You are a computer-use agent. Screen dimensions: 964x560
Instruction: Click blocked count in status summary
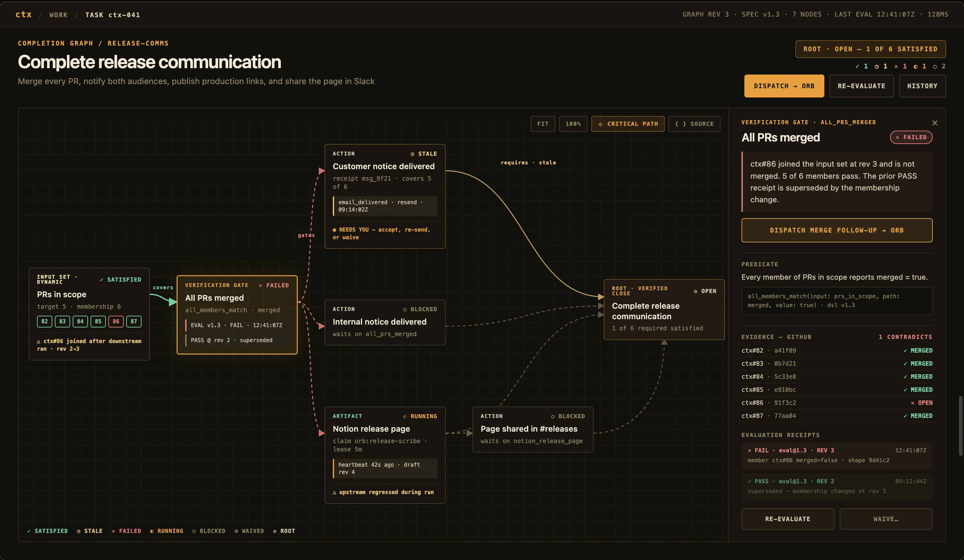[939, 66]
